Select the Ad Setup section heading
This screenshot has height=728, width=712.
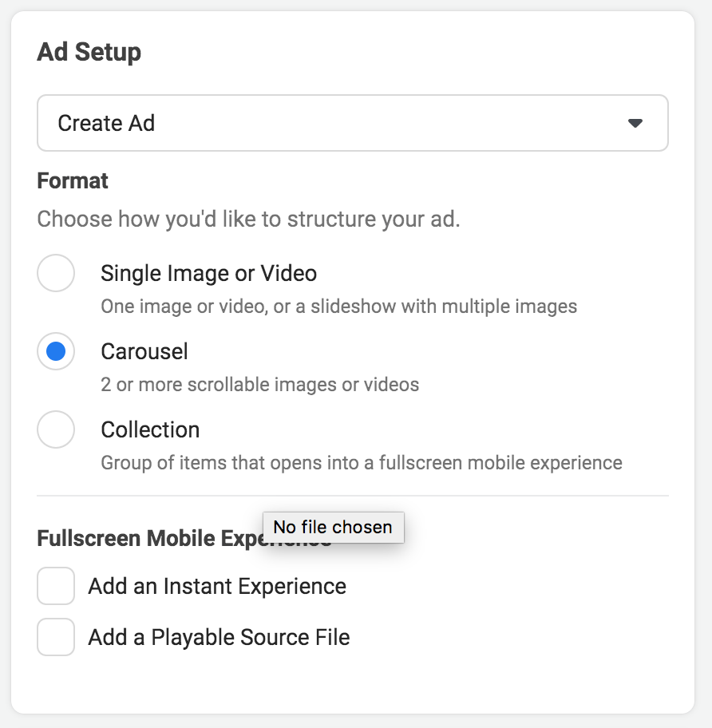(88, 52)
